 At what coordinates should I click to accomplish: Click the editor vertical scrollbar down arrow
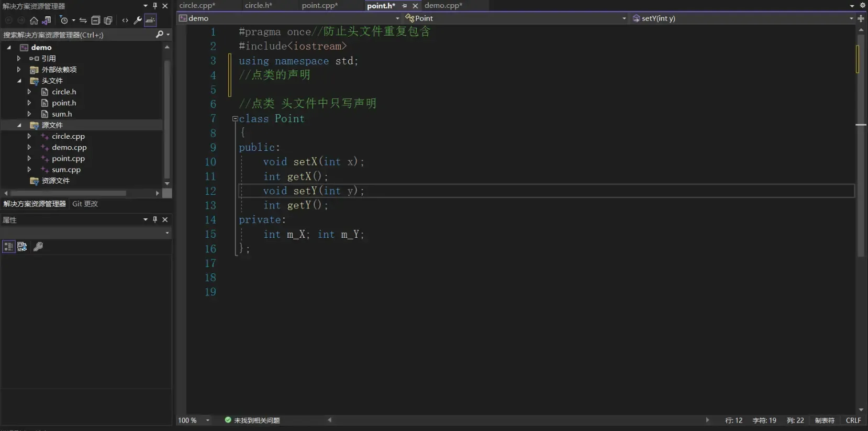pos(861,410)
